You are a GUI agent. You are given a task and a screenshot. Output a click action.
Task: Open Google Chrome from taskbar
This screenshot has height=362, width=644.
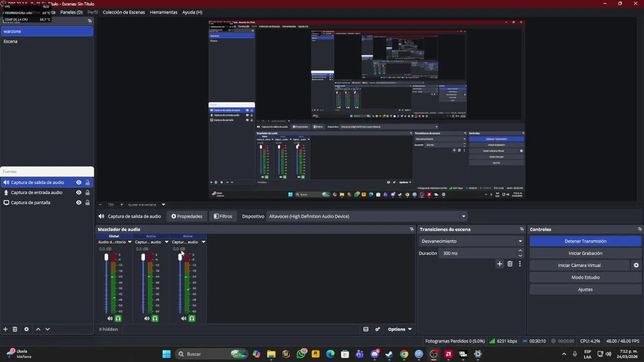(404, 354)
